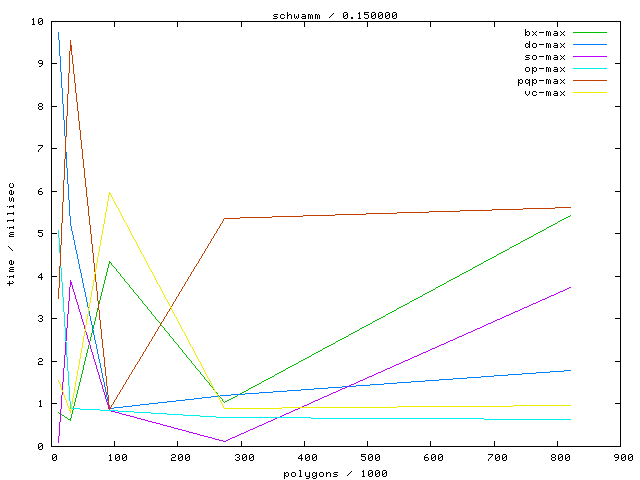Click the blue line sample beside do-max
Image resolution: width=640 pixels, height=480 pixels.
(590, 45)
